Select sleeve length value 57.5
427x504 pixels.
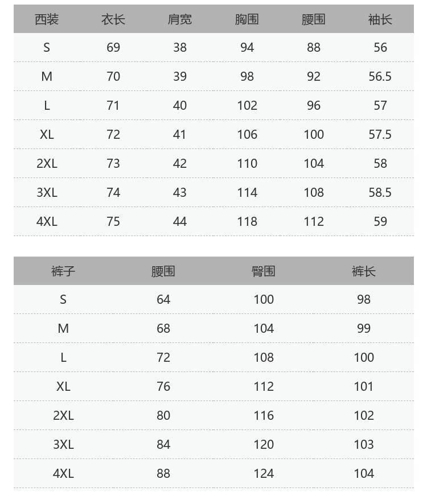click(x=380, y=135)
